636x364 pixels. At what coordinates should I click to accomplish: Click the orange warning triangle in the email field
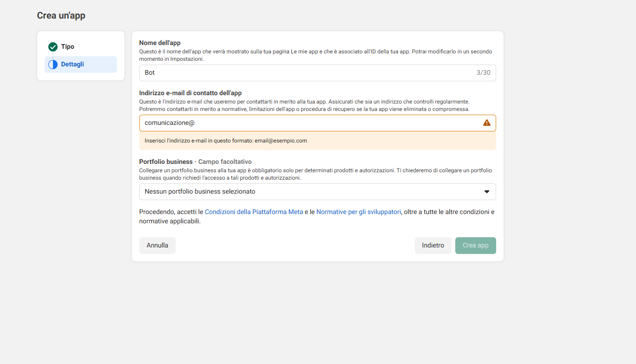486,123
